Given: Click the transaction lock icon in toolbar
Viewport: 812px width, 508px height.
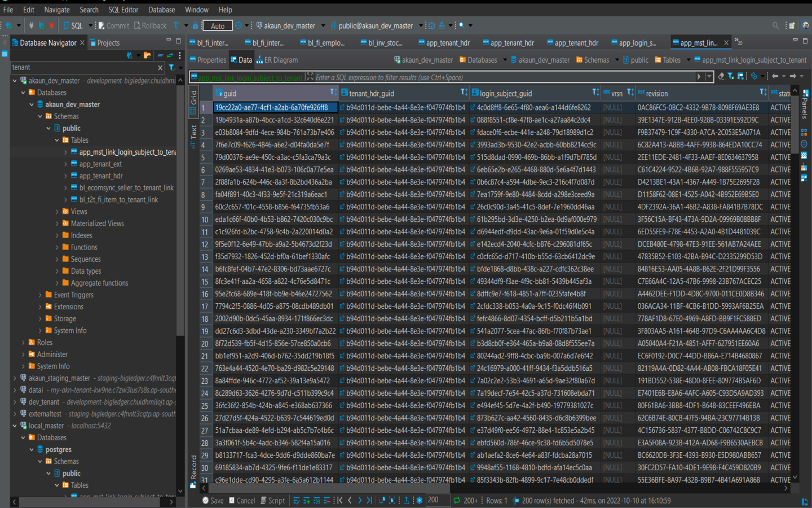Looking at the screenshot, I should [195, 25].
